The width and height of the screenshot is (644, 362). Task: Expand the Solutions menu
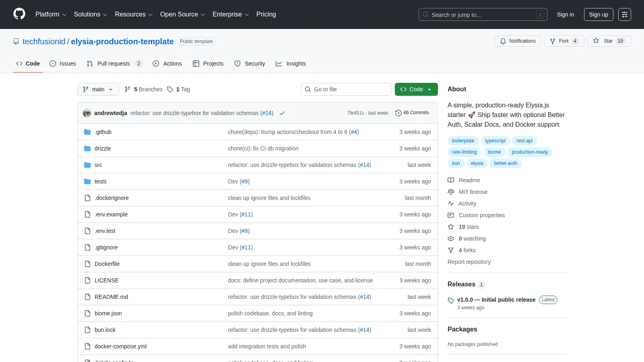click(x=91, y=14)
